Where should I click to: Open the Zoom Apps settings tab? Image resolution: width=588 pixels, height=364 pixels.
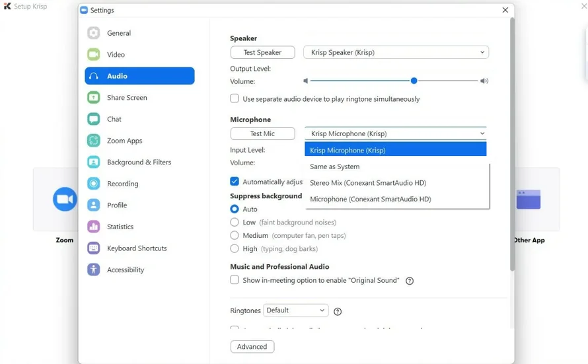139,141
